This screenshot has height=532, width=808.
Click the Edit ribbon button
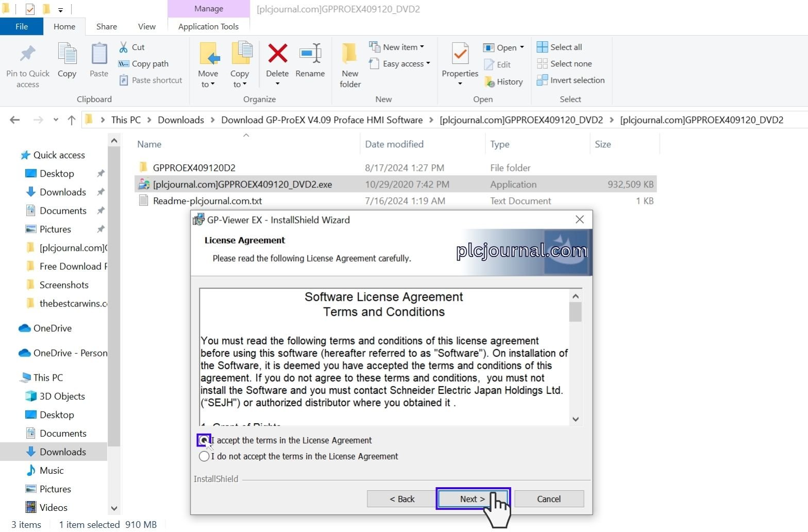pyautogui.click(x=497, y=65)
